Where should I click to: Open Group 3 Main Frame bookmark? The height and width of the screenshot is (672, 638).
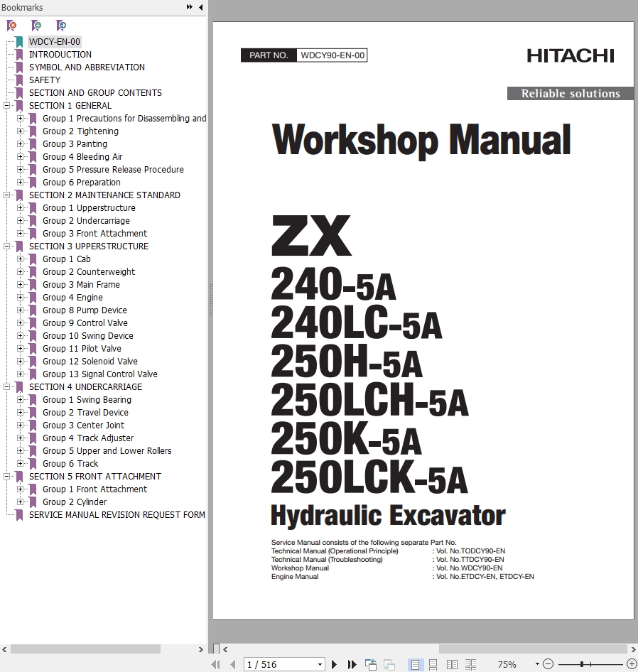(81, 285)
